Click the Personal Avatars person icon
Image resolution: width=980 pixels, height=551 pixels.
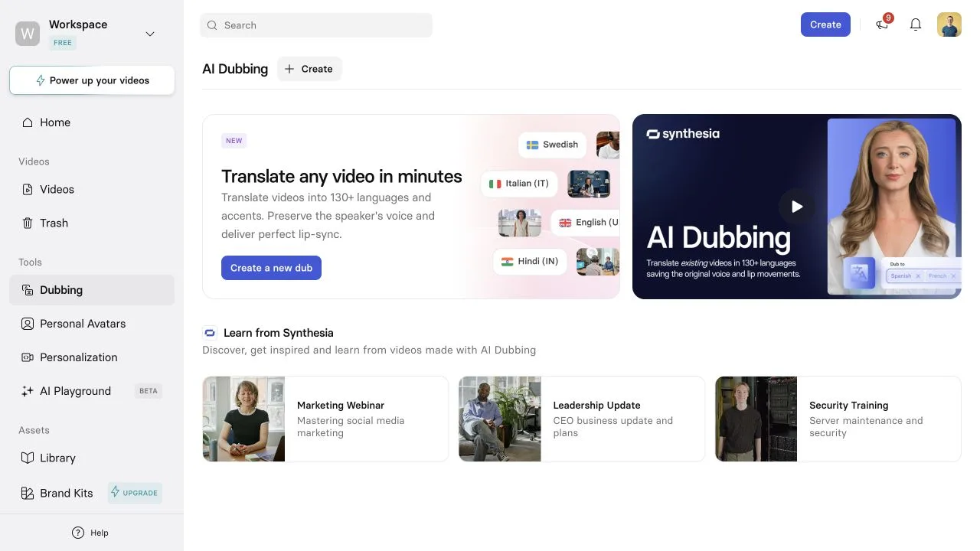(x=28, y=324)
